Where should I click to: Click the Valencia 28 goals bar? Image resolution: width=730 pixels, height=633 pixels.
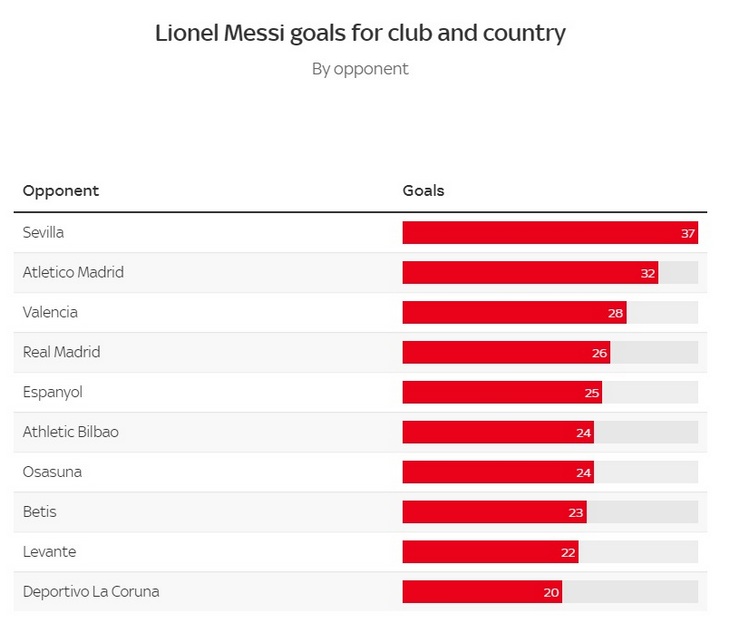[x=514, y=313]
